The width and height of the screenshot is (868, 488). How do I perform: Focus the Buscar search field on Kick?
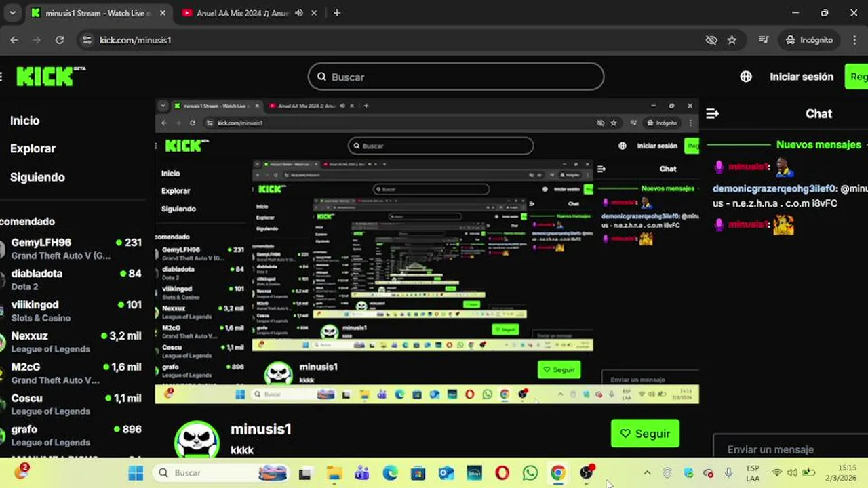pyautogui.click(x=456, y=77)
